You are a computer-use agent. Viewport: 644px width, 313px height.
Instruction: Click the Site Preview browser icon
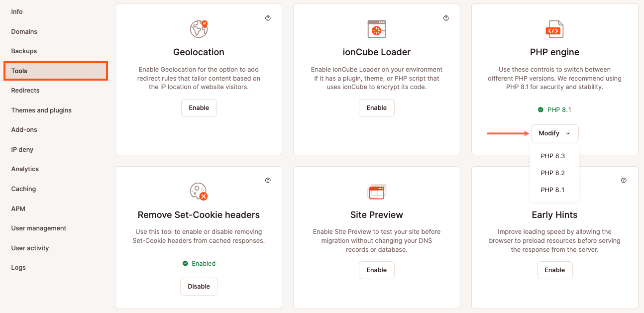coord(377,192)
